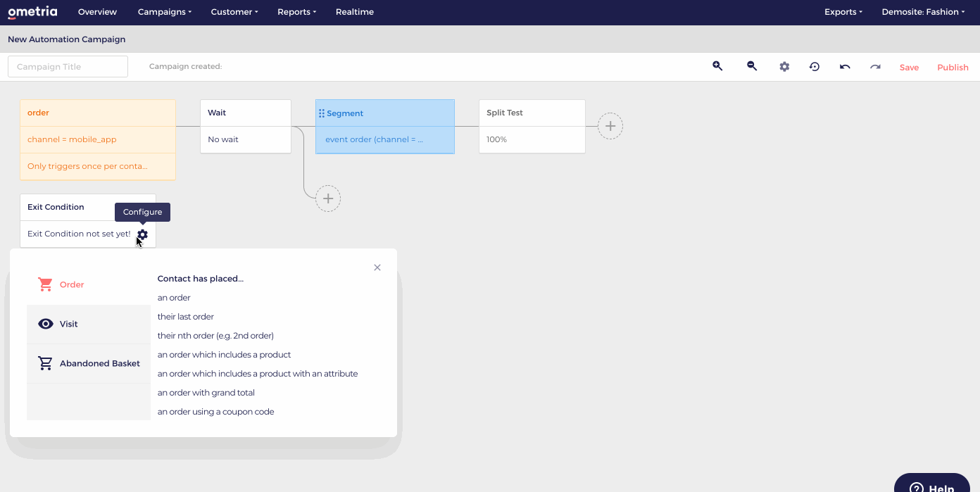The width and height of the screenshot is (980, 492).
Task: Click the Exit Condition configure gear
Action: pyautogui.click(x=143, y=234)
